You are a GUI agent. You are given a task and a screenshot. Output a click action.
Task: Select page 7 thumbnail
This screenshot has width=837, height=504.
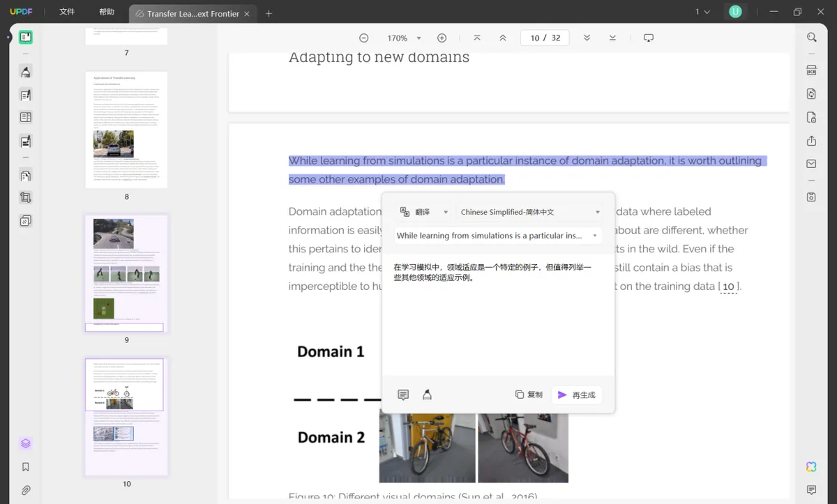[126, 36]
